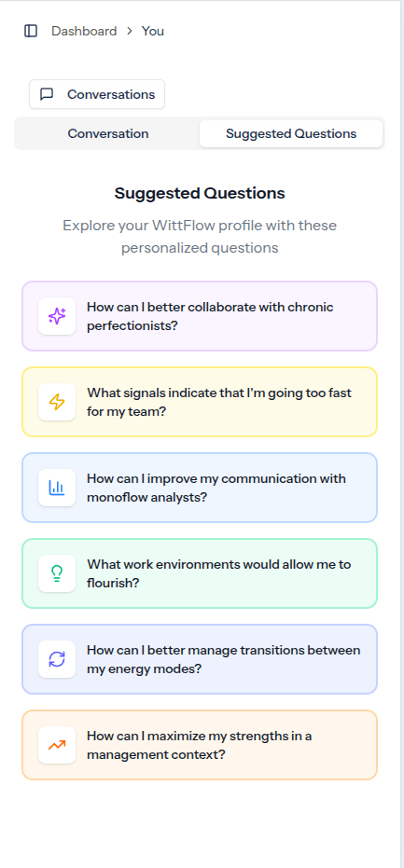Screen dimensions: 404x868
Task: Click the breadcrumb chevron after Dashboard
Action: [x=130, y=31]
